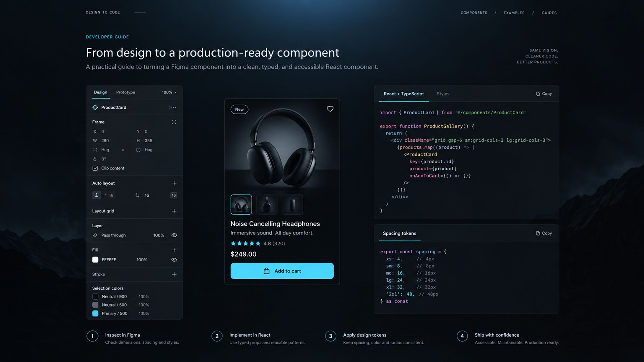
Task: Add a Layout grid
Action: click(174, 211)
